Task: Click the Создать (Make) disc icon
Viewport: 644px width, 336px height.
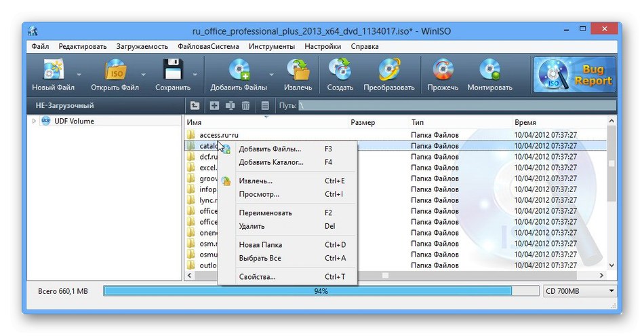Action: click(x=340, y=69)
